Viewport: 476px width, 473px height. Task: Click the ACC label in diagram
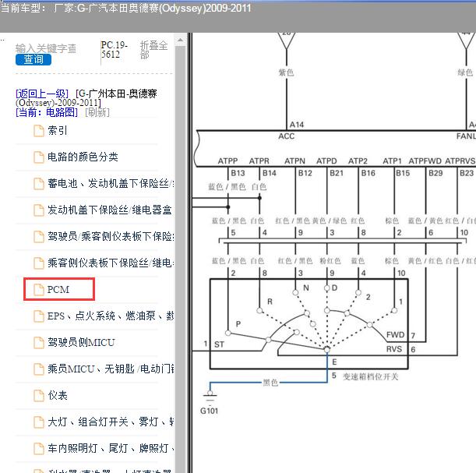pos(286,136)
